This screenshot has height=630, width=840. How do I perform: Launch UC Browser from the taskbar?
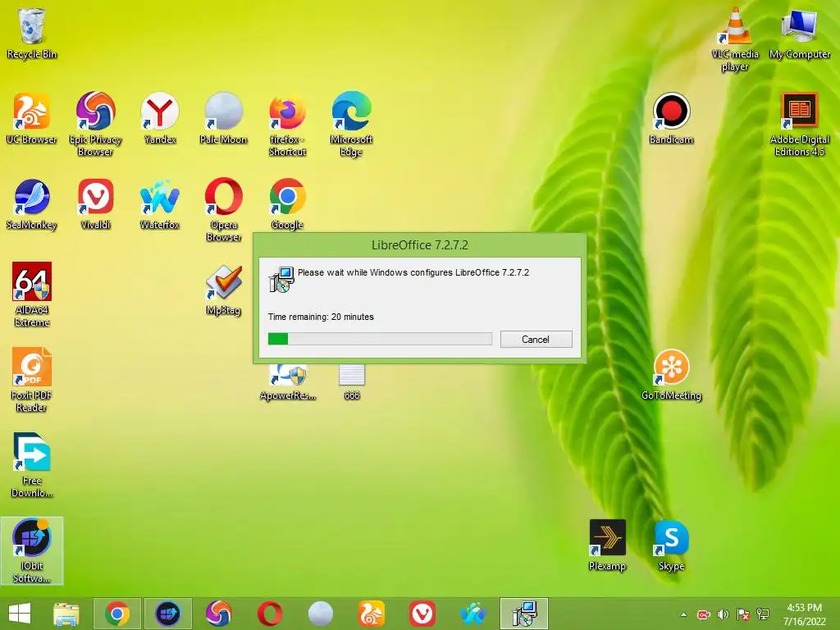[x=372, y=614]
